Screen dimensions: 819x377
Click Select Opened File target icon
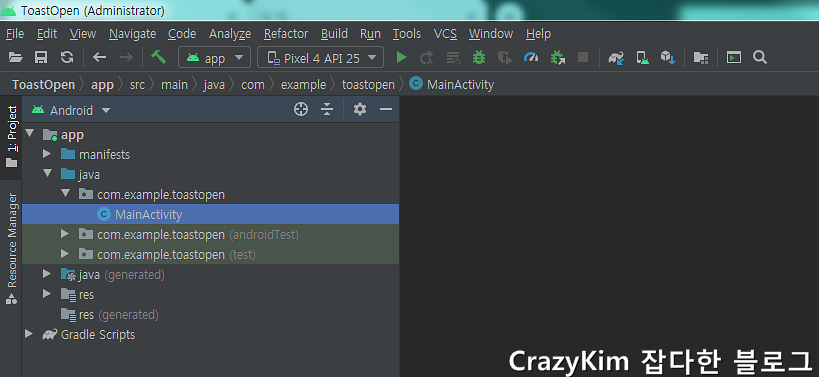coord(301,109)
